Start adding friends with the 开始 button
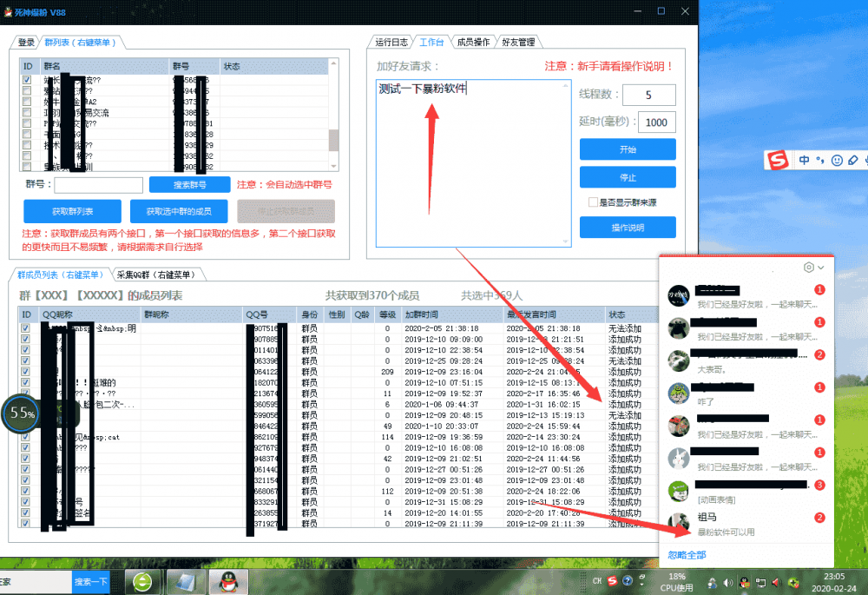Viewport: 868px width, 595px height. click(628, 149)
